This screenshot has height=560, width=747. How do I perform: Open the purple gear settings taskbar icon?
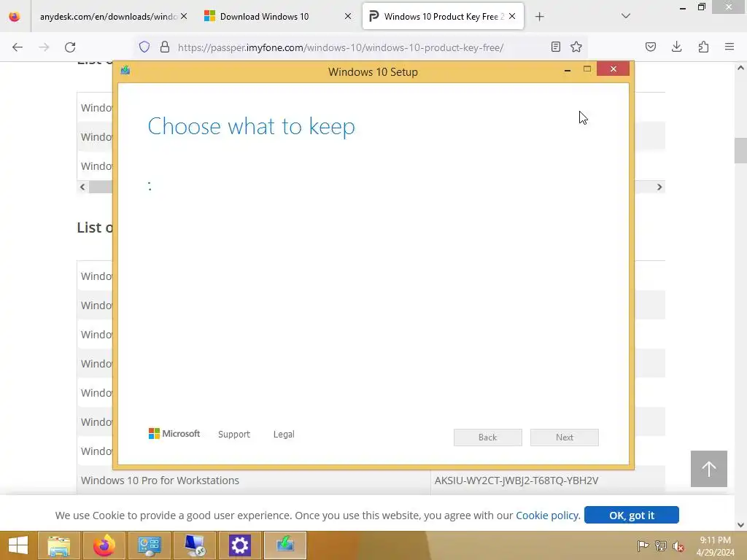click(239, 545)
